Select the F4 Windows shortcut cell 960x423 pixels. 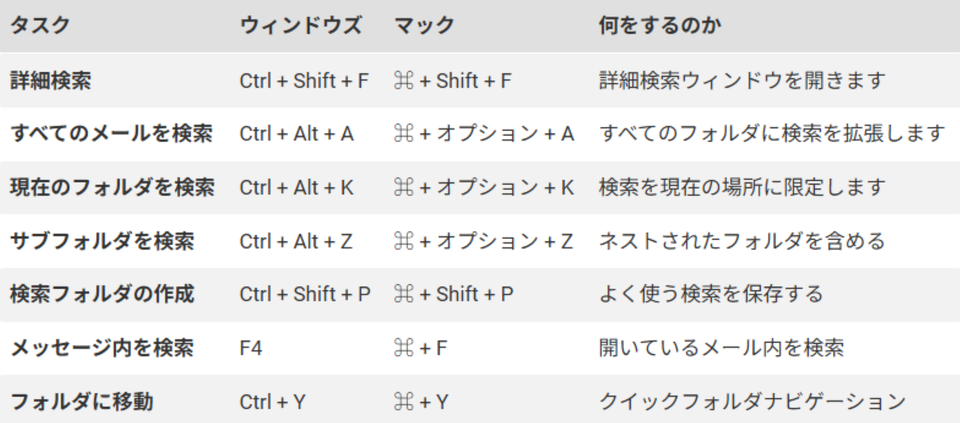coord(251,348)
